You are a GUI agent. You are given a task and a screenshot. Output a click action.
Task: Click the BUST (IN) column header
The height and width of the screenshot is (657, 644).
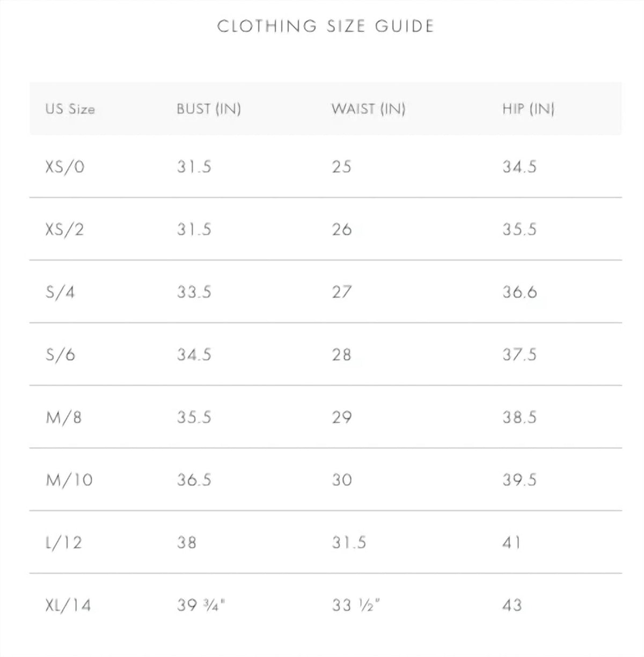coord(209,109)
